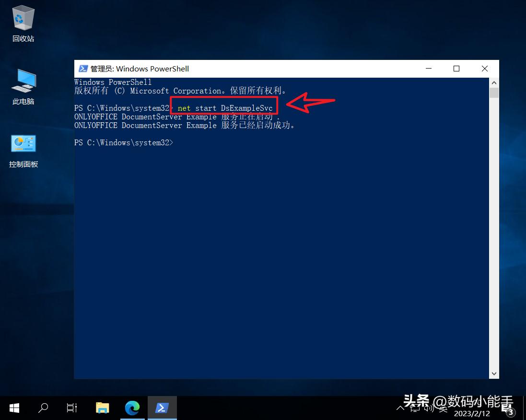Screen dimensions: 526x420
Task: Click the taskbar date 2023/2/12
Action: [x=472, y=413]
